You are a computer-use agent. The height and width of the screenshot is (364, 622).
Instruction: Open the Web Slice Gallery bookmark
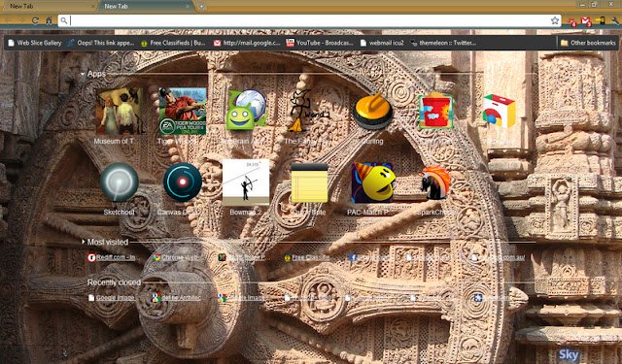[x=35, y=43]
